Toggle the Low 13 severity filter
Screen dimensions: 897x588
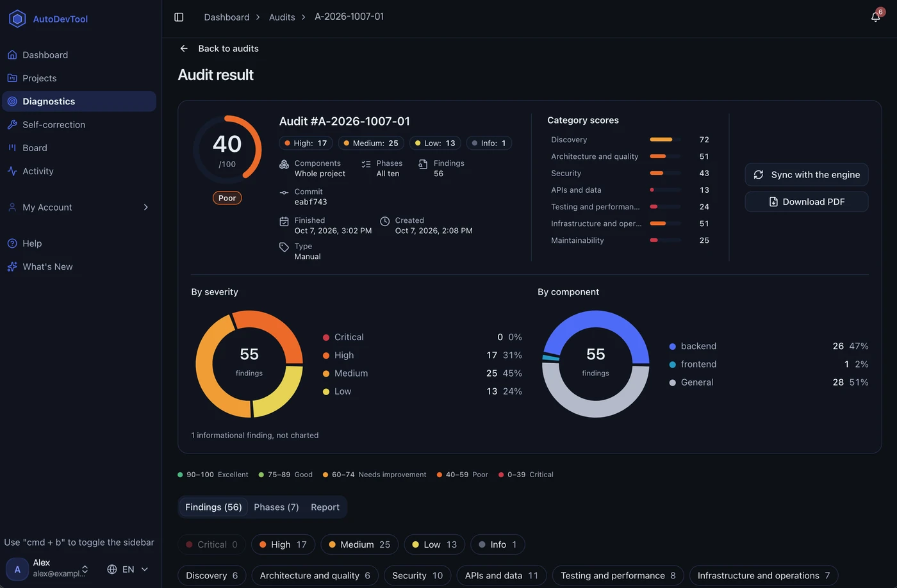coord(434,544)
